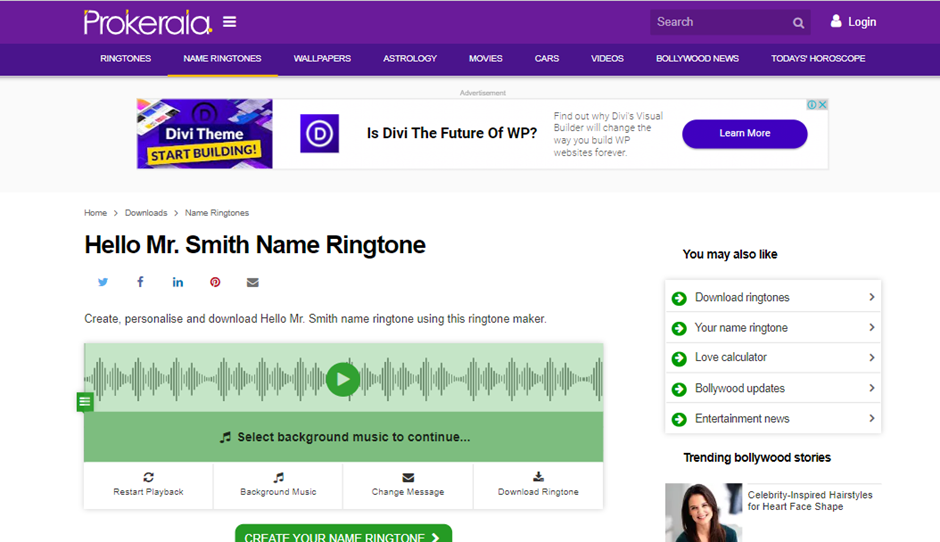This screenshot has width=940, height=542.
Task: Share on Pinterest
Action: coord(215,282)
